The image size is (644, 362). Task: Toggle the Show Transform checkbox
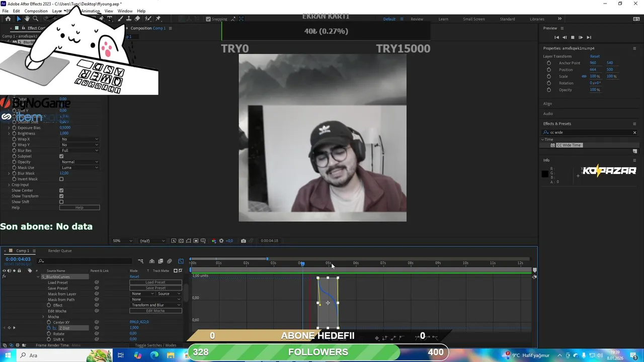click(61, 196)
